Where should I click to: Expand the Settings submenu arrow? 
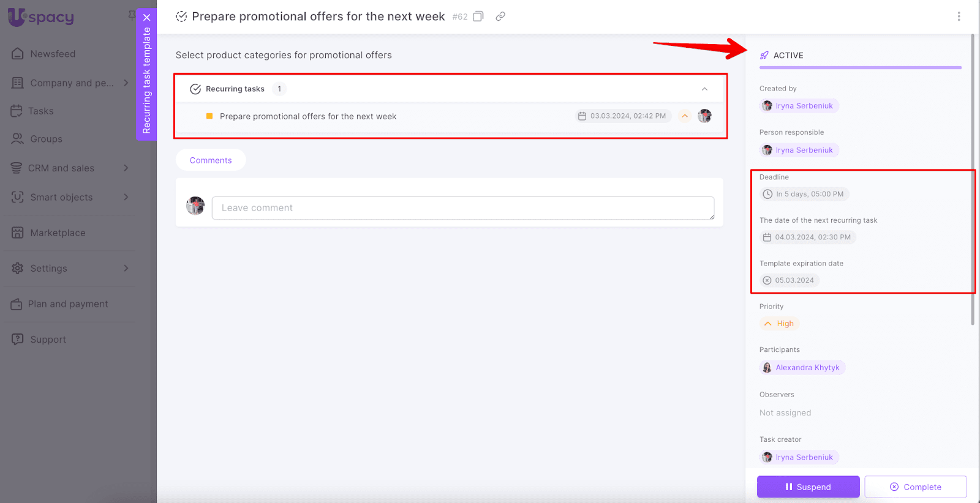tap(126, 268)
